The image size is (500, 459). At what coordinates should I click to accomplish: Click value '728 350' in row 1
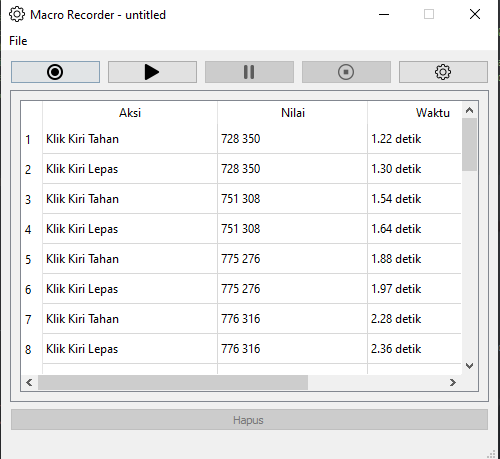[241, 139]
